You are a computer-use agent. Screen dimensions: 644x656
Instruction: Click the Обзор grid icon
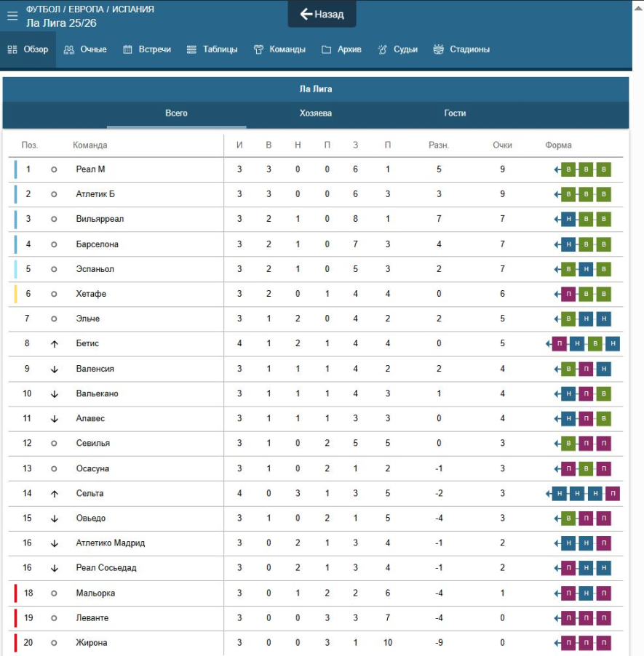click(12, 49)
